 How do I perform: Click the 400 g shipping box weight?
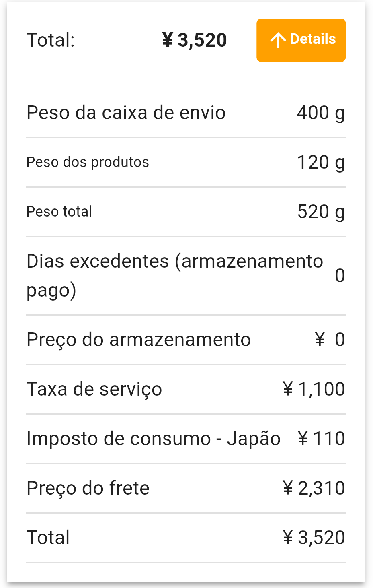click(321, 113)
